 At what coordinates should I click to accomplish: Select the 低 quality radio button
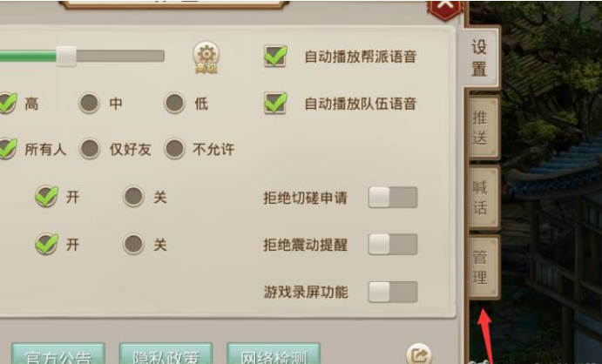pyautogui.click(x=175, y=103)
